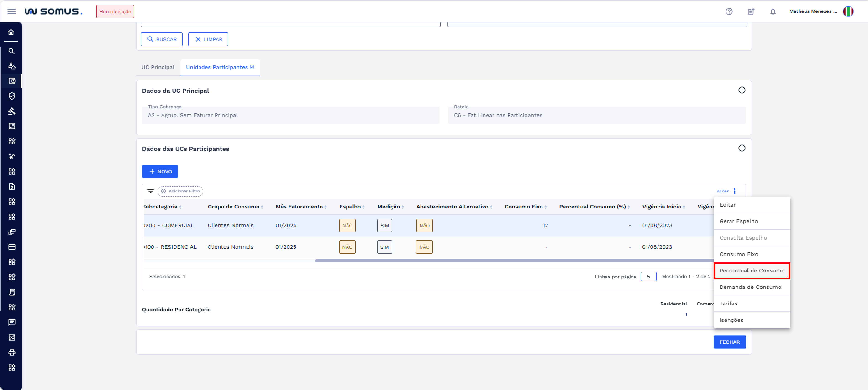Choose Percentual de Consumo menu option
This screenshot has height=390, width=868.
click(x=752, y=271)
